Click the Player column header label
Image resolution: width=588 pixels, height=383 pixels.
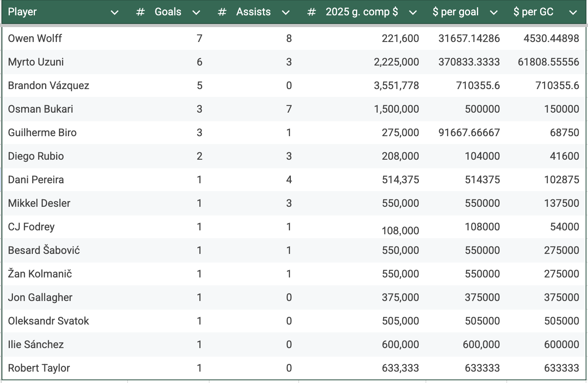point(22,12)
